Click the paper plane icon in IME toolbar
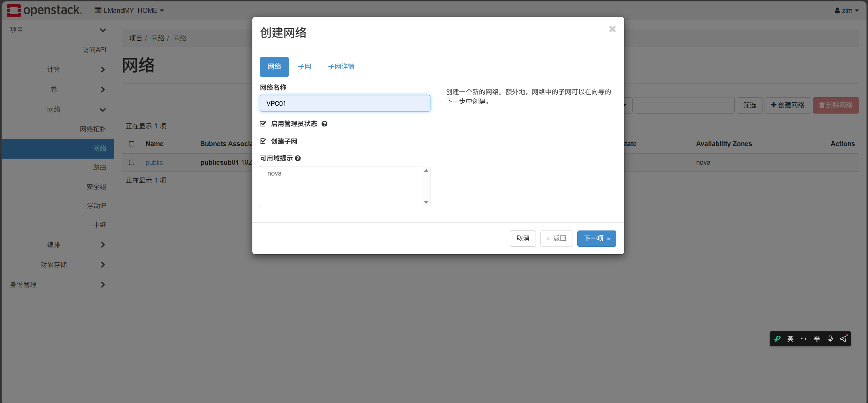868x403 pixels. [x=843, y=339]
